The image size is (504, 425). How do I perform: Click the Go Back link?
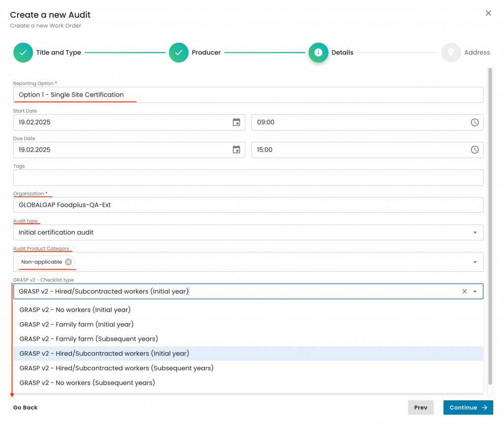click(25, 408)
